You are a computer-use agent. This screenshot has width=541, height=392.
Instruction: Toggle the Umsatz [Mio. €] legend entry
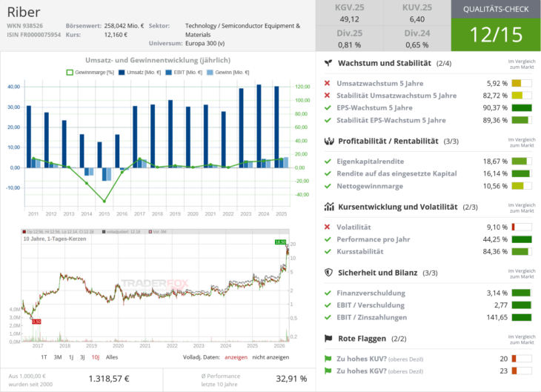click(140, 73)
